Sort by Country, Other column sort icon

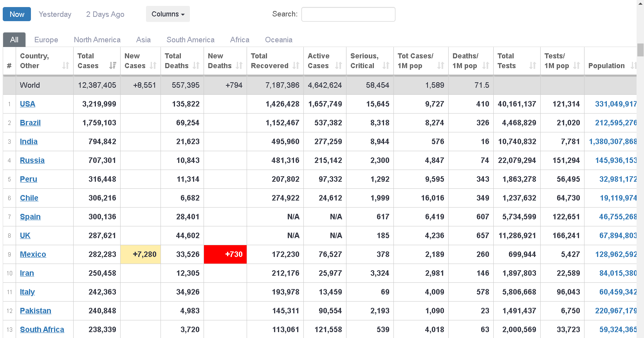pos(66,65)
